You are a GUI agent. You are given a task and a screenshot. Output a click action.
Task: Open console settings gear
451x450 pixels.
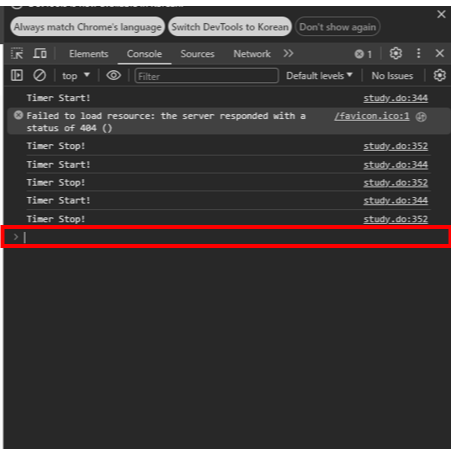coord(440,75)
